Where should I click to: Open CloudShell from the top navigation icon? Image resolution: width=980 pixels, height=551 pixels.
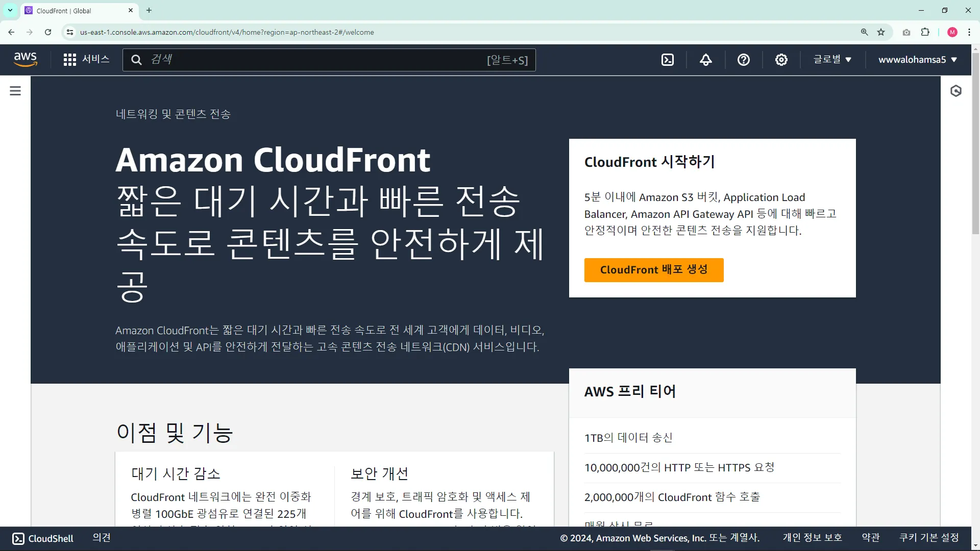[x=668, y=60]
